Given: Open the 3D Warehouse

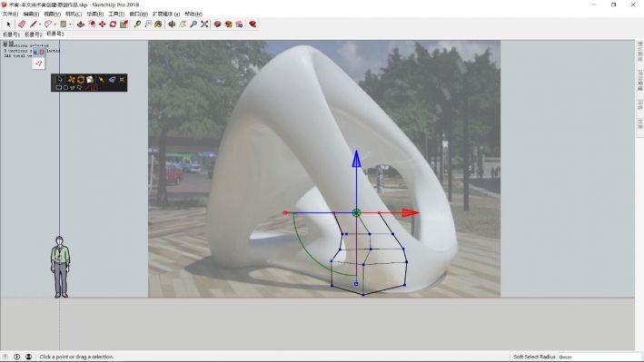Looking at the screenshot, I should coord(218,24).
